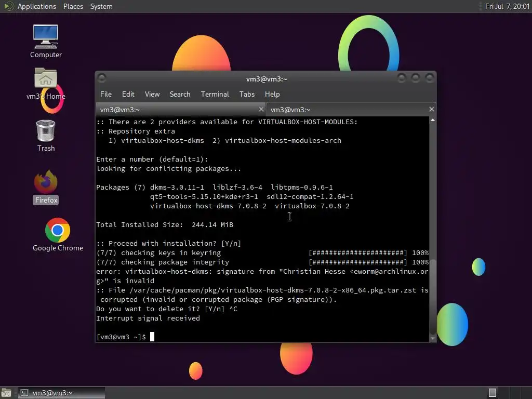Image resolution: width=532 pixels, height=399 pixels.
Task: Open the Computer desktop icon
Action: [x=46, y=42]
